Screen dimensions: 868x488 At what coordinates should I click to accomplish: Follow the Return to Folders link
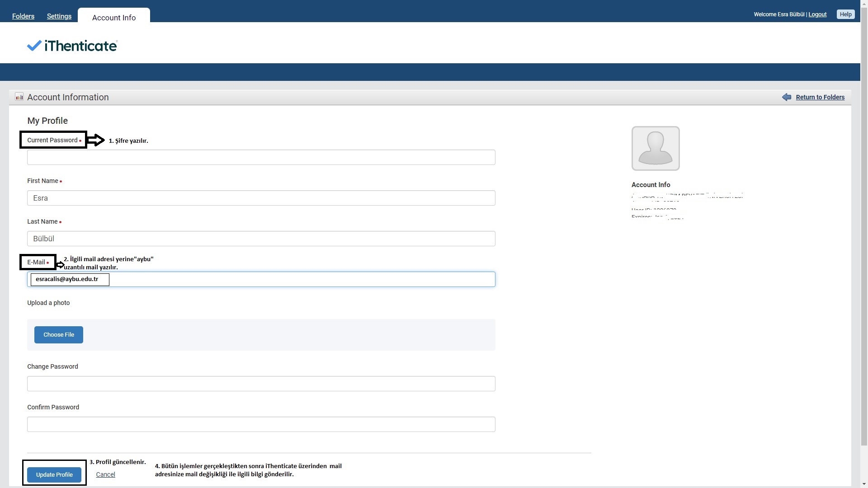pos(820,97)
